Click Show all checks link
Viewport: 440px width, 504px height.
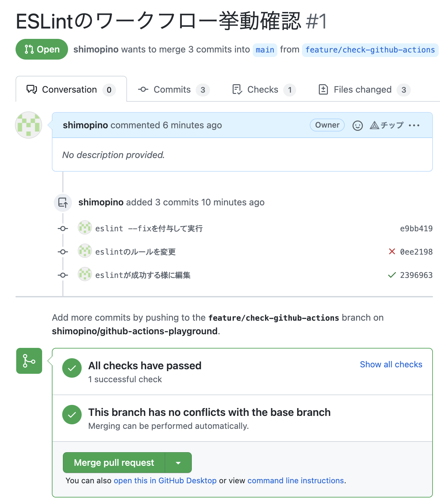click(391, 364)
